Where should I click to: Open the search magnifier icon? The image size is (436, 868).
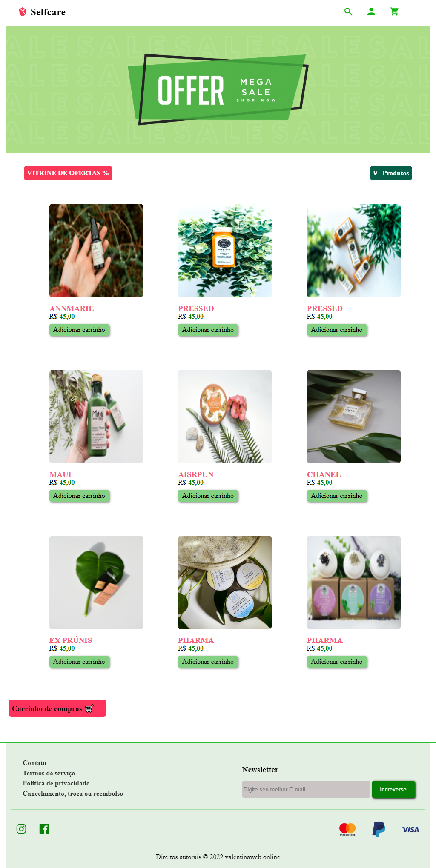click(348, 11)
